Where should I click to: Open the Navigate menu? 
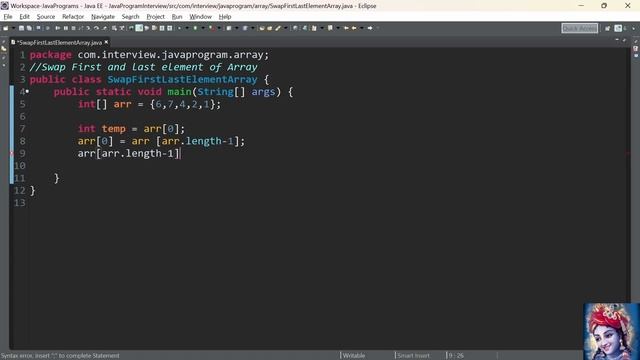click(103, 17)
